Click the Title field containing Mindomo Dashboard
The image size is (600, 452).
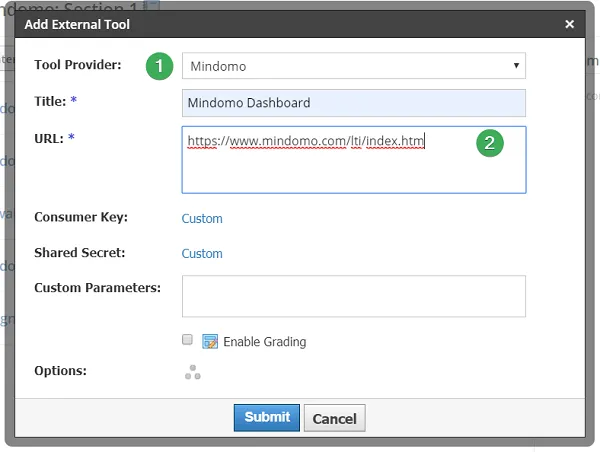pyautogui.click(x=354, y=103)
